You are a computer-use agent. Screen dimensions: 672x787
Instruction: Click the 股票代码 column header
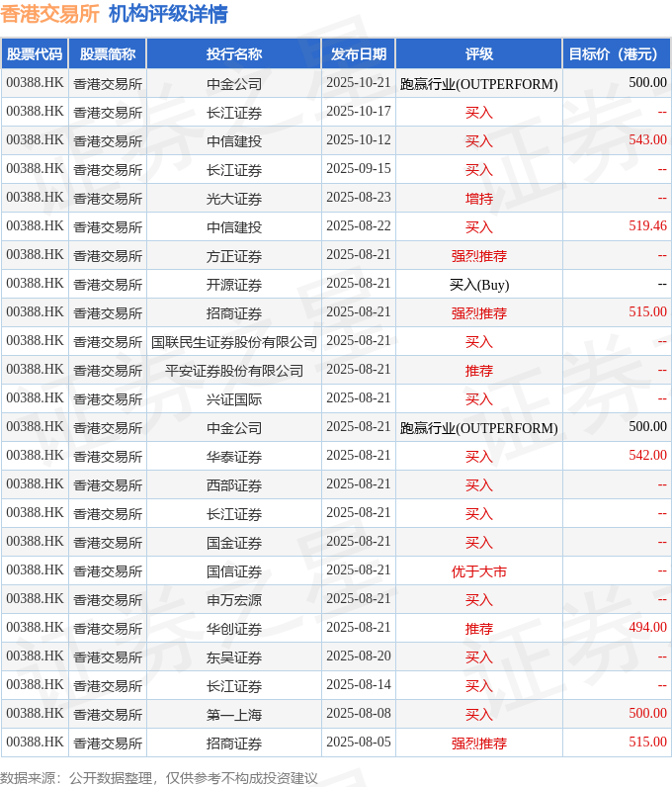coord(35,54)
